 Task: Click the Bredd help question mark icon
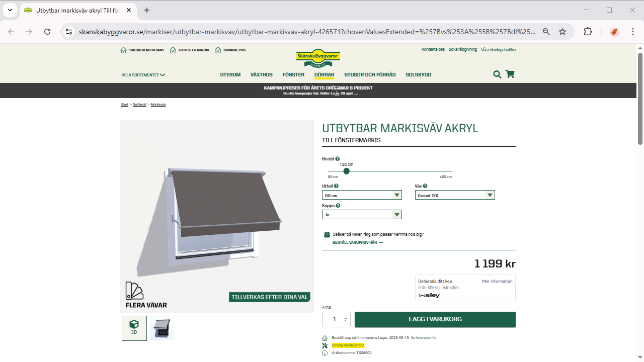click(338, 159)
